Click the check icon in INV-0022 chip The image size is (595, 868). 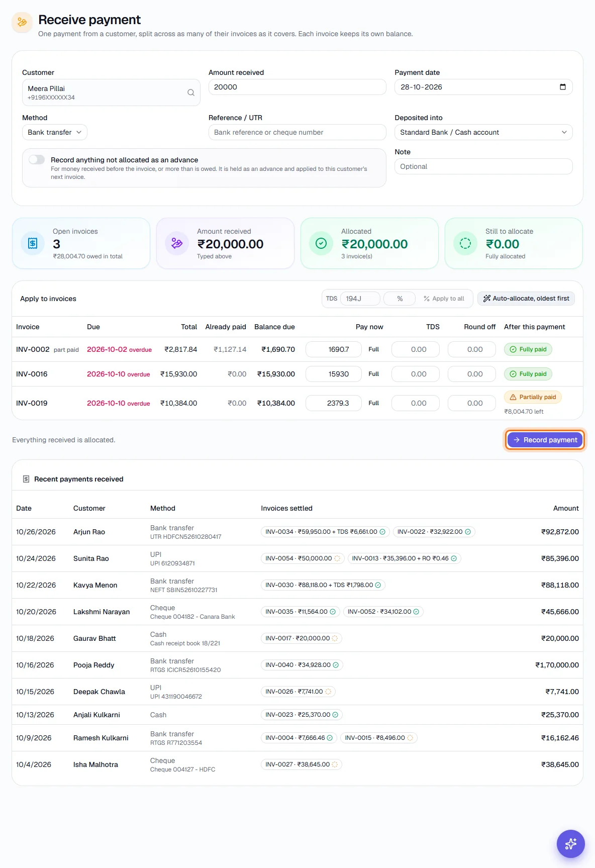468,532
